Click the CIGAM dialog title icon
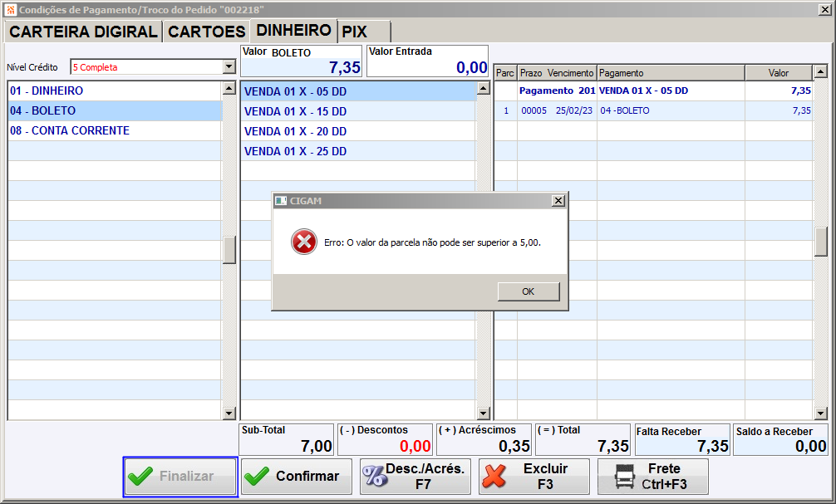The height and width of the screenshot is (504, 836). click(x=280, y=201)
